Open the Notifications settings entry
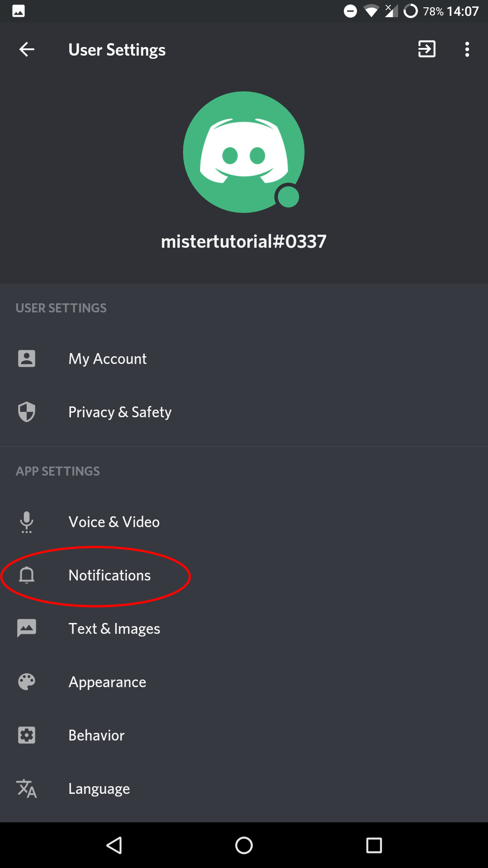Screen dimensions: 488x868 (244, 575)
